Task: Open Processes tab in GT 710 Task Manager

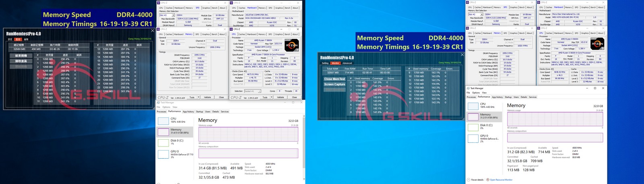Action: click(161, 112)
